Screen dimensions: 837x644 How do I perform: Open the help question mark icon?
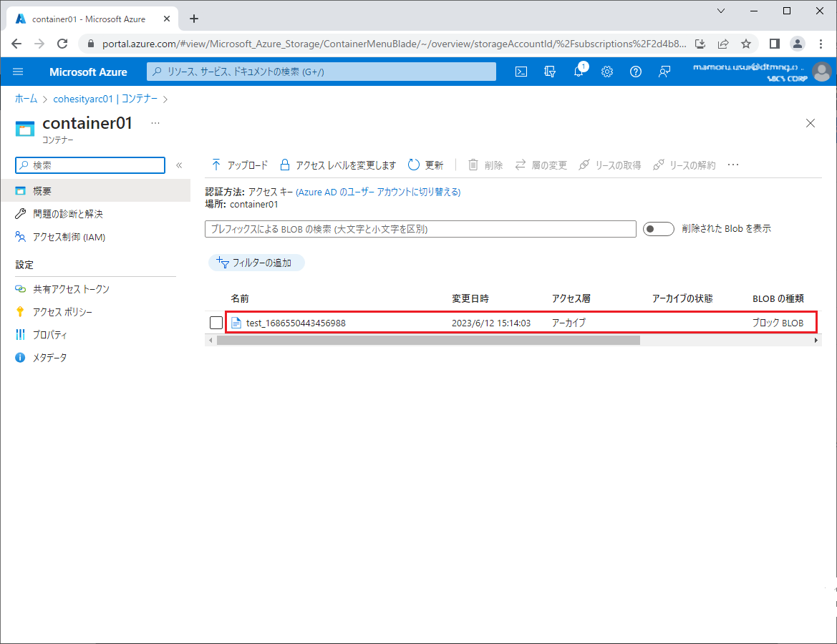636,72
